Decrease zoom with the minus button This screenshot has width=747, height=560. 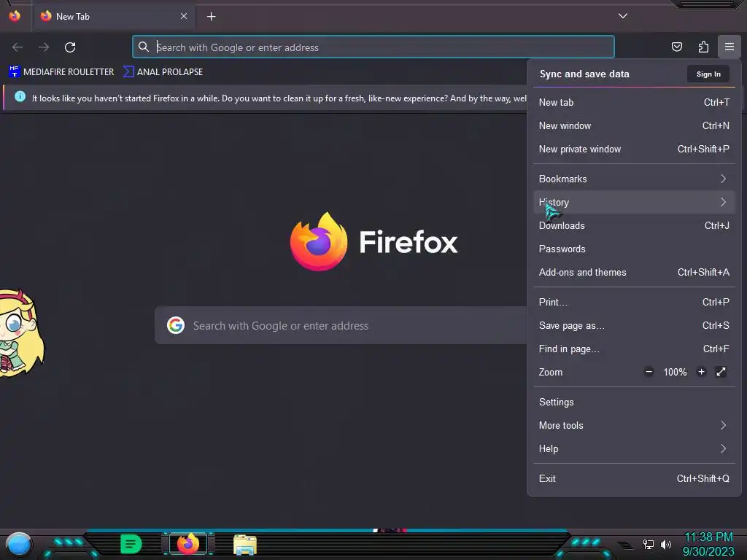(x=649, y=372)
